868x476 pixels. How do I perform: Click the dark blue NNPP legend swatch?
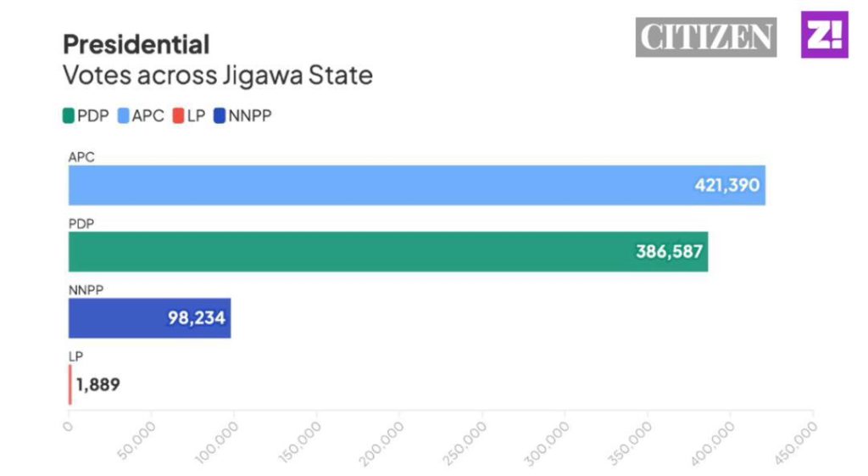click(220, 116)
